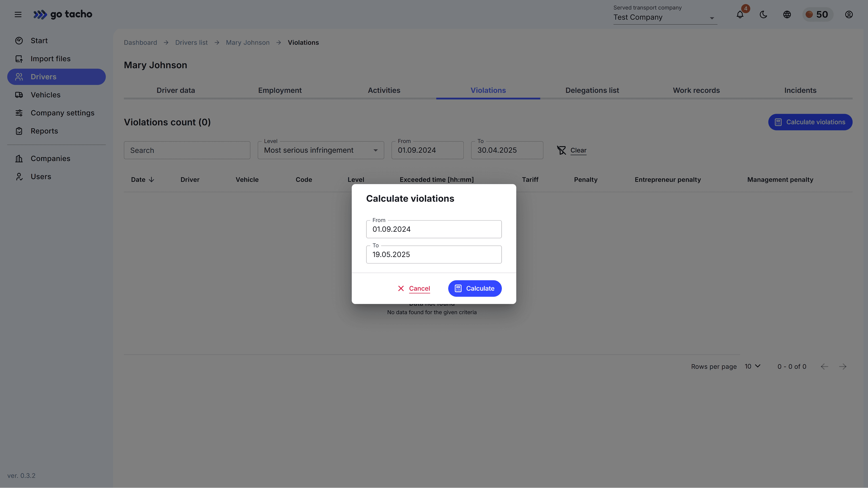This screenshot has height=488, width=868.
Task: Switch to Employment tab
Action: coord(280,90)
